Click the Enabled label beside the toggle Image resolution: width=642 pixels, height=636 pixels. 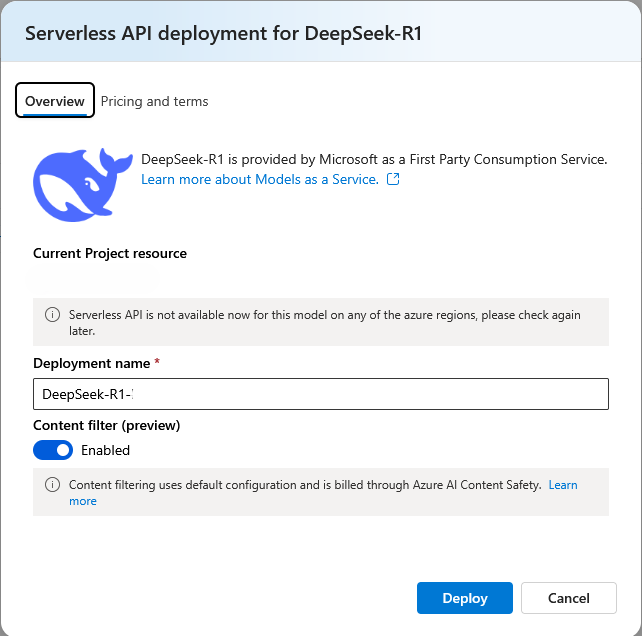click(105, 450)
